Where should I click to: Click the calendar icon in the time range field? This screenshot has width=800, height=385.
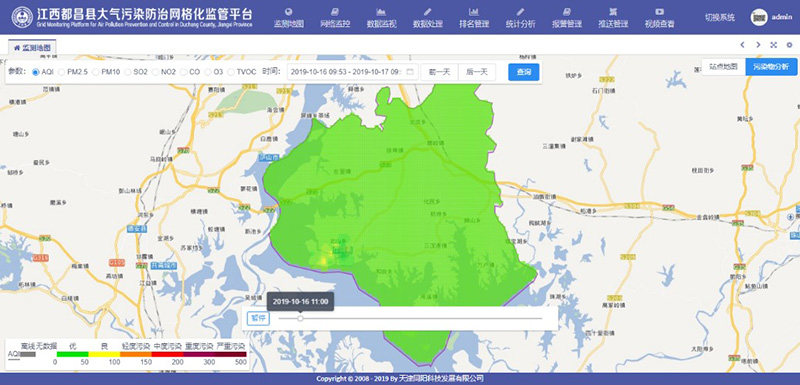click(409, 72)
